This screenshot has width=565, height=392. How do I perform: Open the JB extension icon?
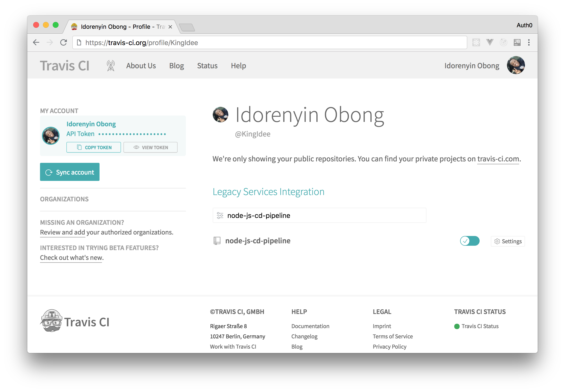[x=517, y=42]
